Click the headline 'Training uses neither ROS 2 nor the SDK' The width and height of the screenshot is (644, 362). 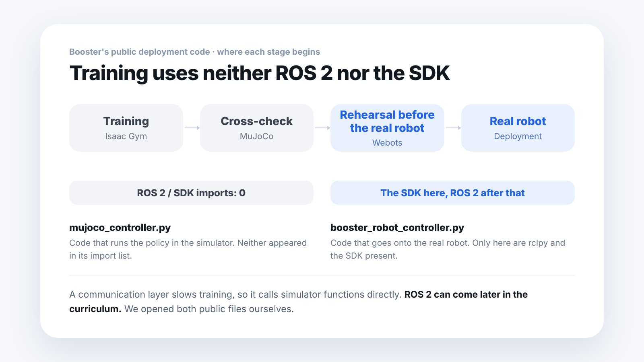(x=260, y=73)
